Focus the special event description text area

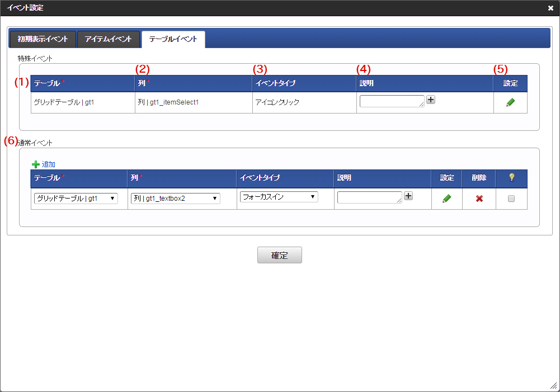click(392, 101)
